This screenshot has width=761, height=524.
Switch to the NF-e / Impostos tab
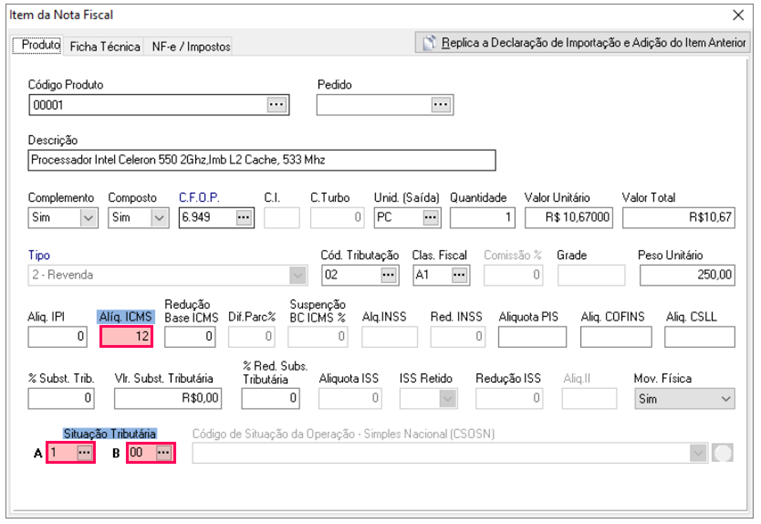click(x=190, y=47)
